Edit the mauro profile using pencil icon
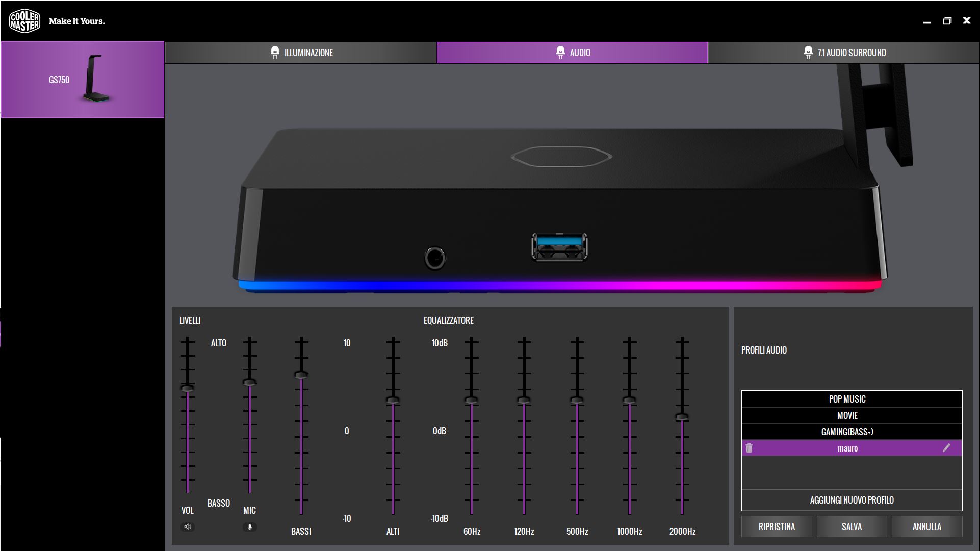This screenshot has height=551, width=980. click(x=947, y=448)
